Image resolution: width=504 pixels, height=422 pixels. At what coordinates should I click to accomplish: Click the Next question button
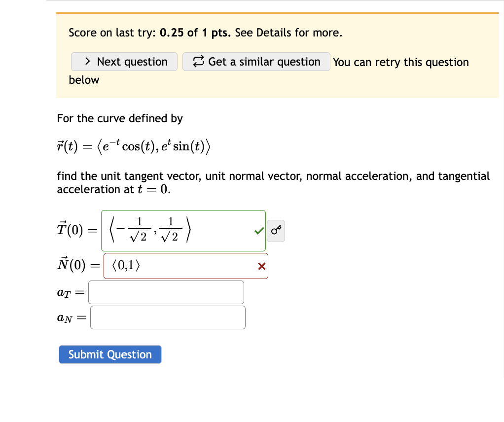point(124,62)
